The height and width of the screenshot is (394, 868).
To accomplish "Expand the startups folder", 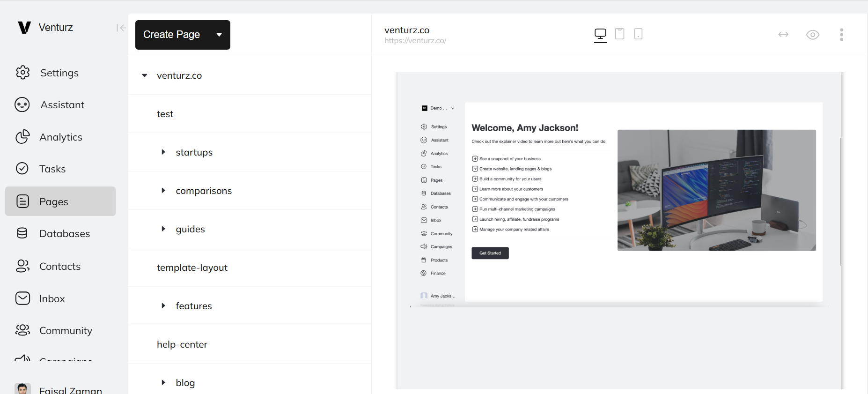I will pyautogui.click(x=163, y=152).
